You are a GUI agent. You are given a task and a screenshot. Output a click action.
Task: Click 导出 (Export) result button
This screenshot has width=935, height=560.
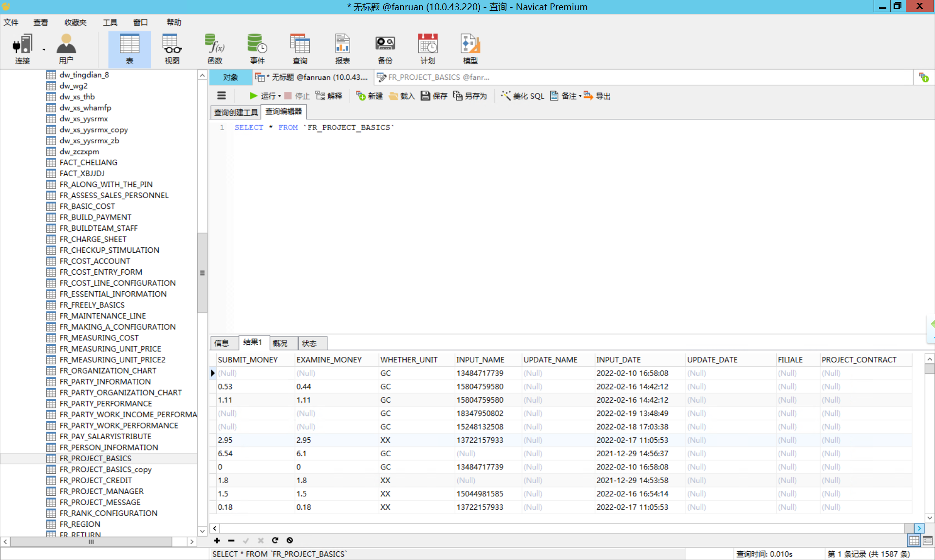coord(597,96)
